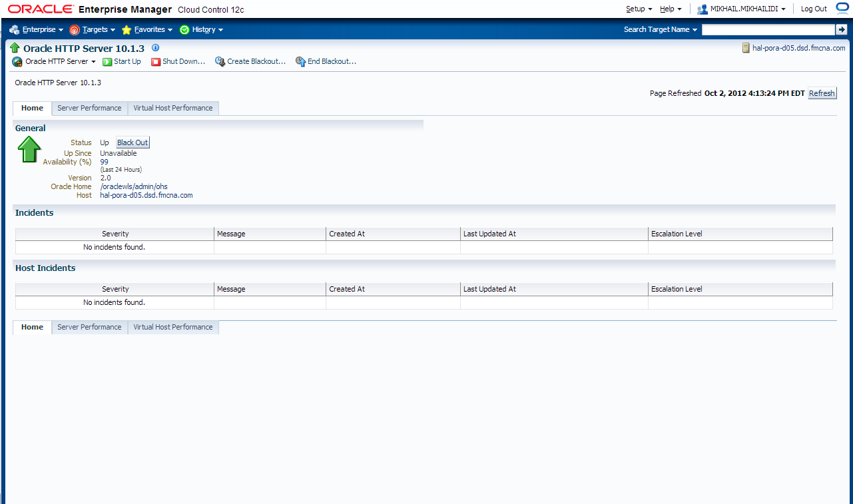Screen dimensions: 853x504
Task: Select the bottom Home tab
Action: pos(32,327)
